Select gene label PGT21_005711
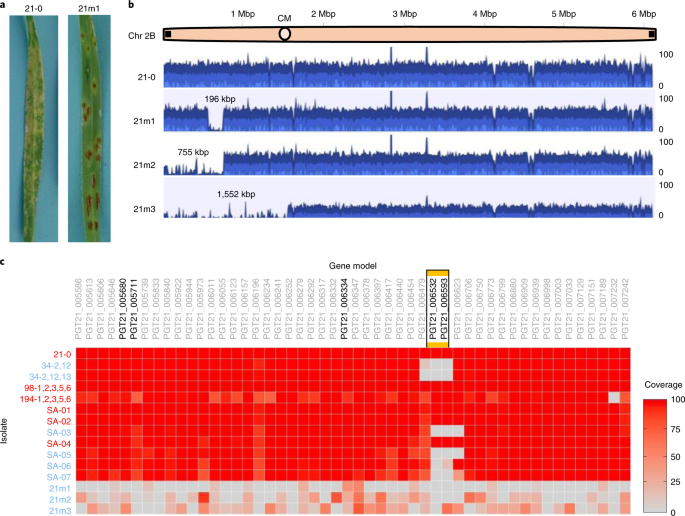 point(134,309)
